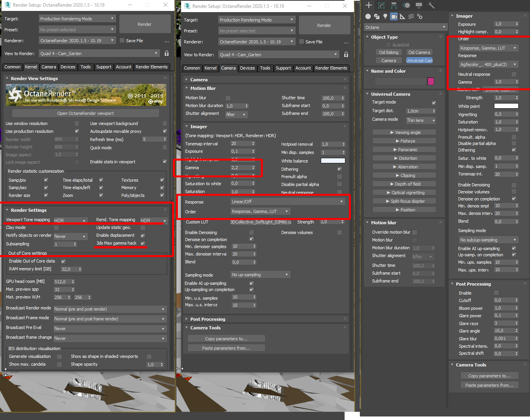This screenshot has height=420, width=530.
Task: Select the Shapes category icon
Action: point(377,16)
